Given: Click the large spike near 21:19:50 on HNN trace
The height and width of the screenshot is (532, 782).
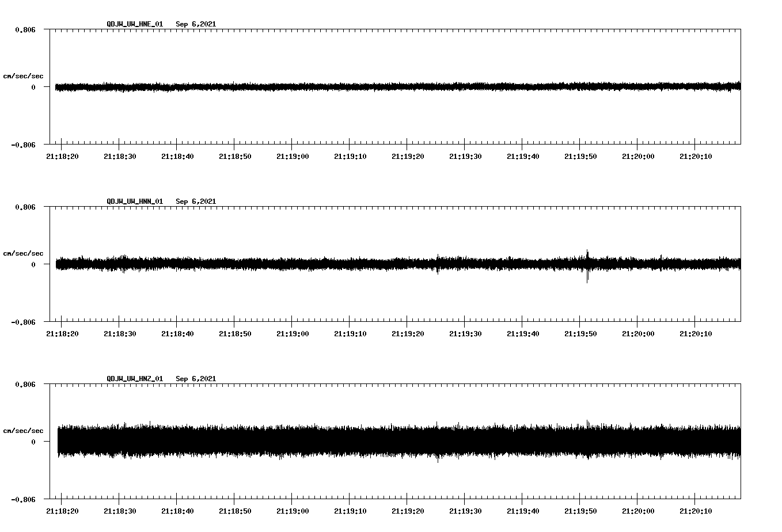Looking at the screenshot, I should pos(587,265).
